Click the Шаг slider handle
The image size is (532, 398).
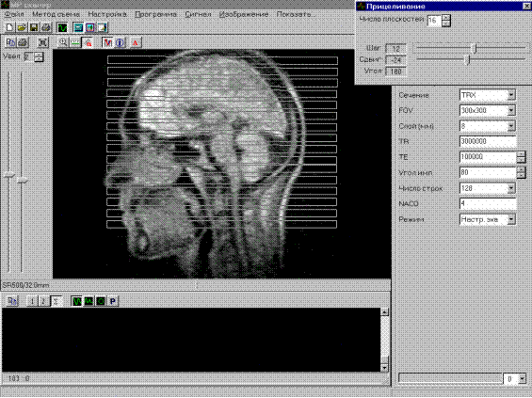click(x=475, y=49)
